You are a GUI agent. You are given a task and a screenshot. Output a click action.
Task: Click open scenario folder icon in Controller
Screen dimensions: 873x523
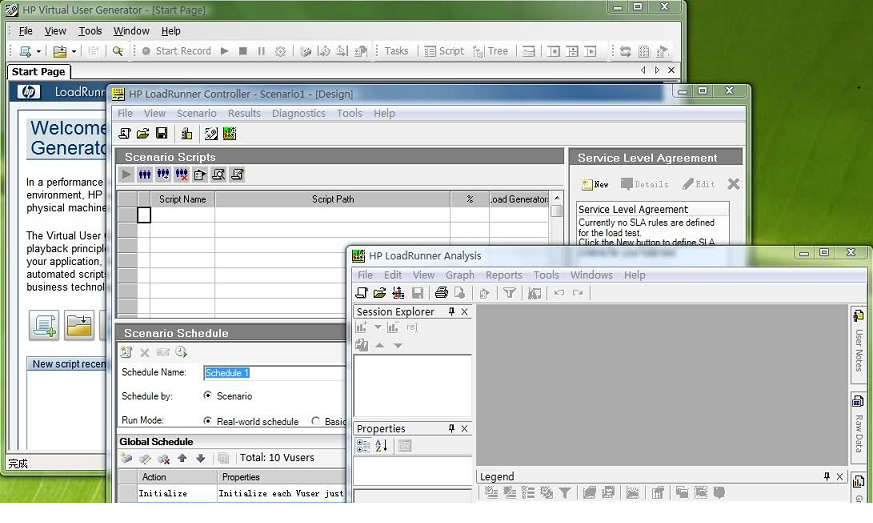(143, 134)
